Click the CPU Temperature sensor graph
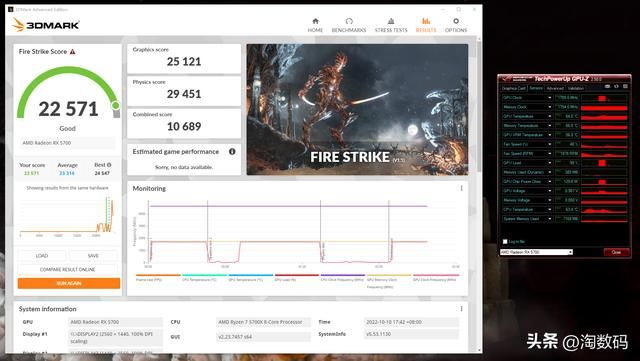Screen dimensions: 640x361 pyautogui.click(x=604, y=209)
